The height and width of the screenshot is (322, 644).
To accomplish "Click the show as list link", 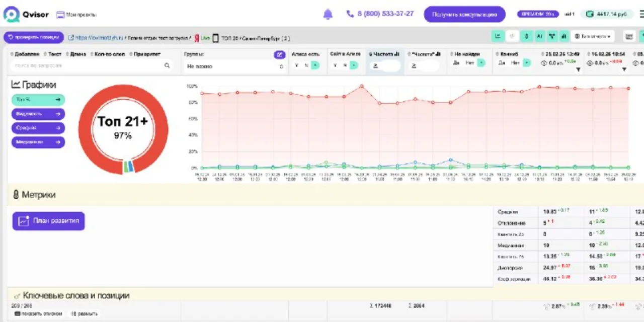I will point(38,314).
